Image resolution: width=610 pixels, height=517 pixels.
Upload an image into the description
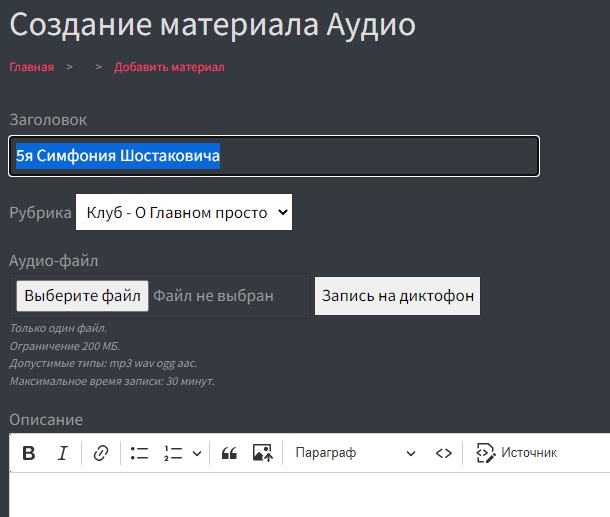click(263, 453)
